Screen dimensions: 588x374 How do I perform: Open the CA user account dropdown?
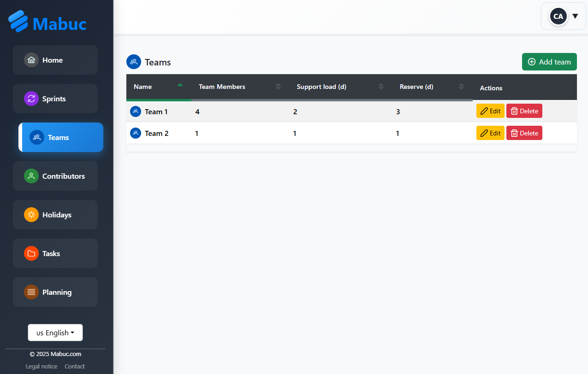[x=563, y=16]
